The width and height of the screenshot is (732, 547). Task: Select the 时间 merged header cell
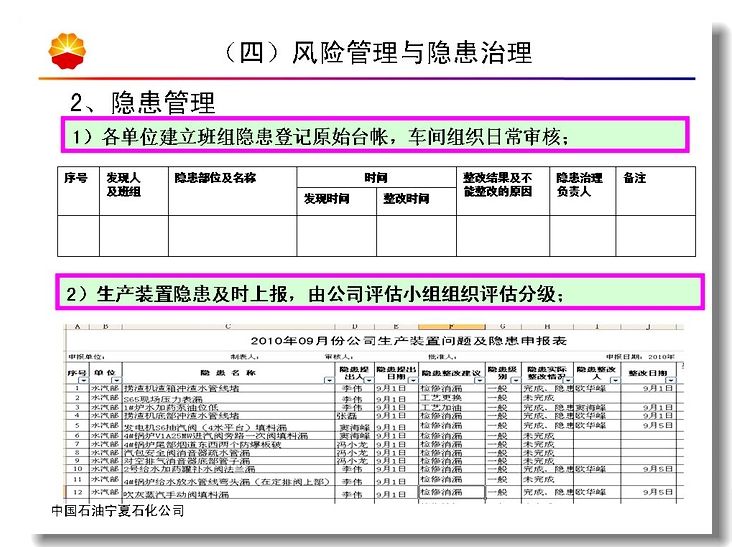click(376, 177)
